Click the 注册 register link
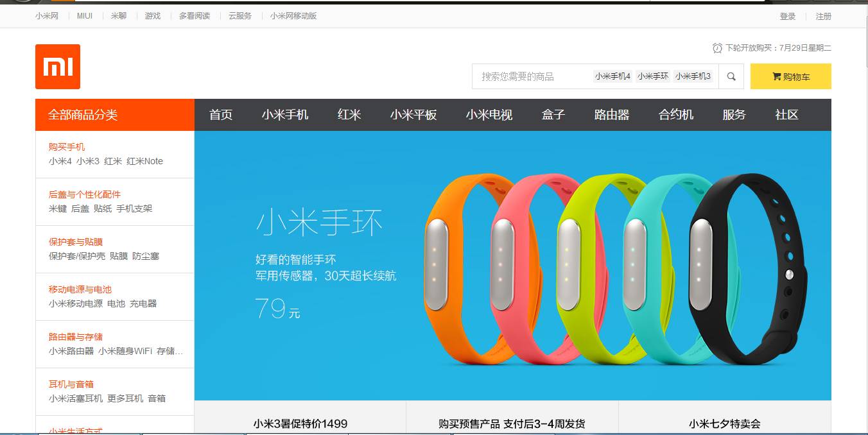 point(824,16)
